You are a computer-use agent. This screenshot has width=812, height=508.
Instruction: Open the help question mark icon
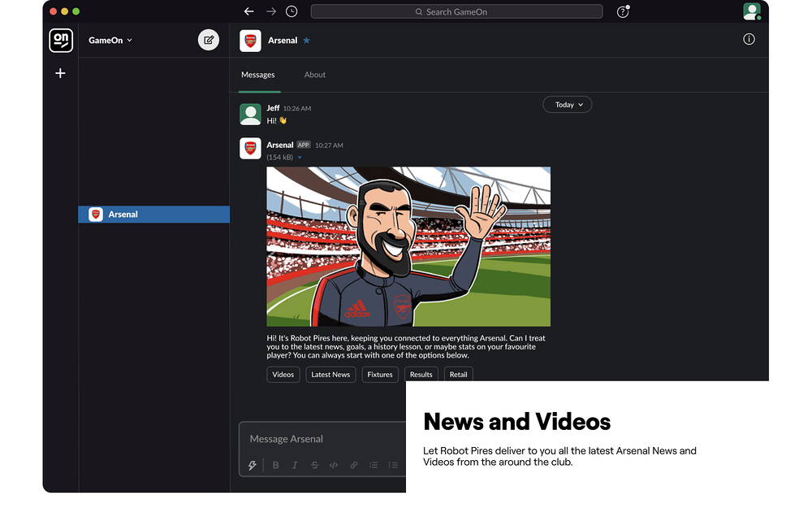coord(623,11)
